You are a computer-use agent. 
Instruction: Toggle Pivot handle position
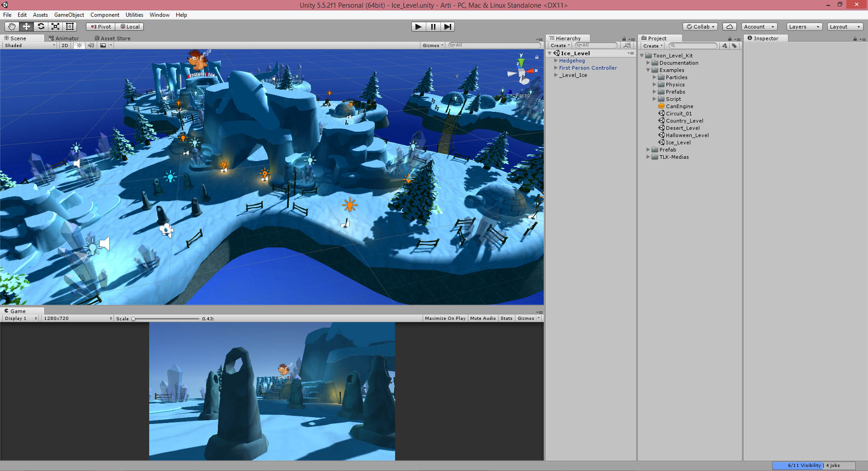click(101, 27)
